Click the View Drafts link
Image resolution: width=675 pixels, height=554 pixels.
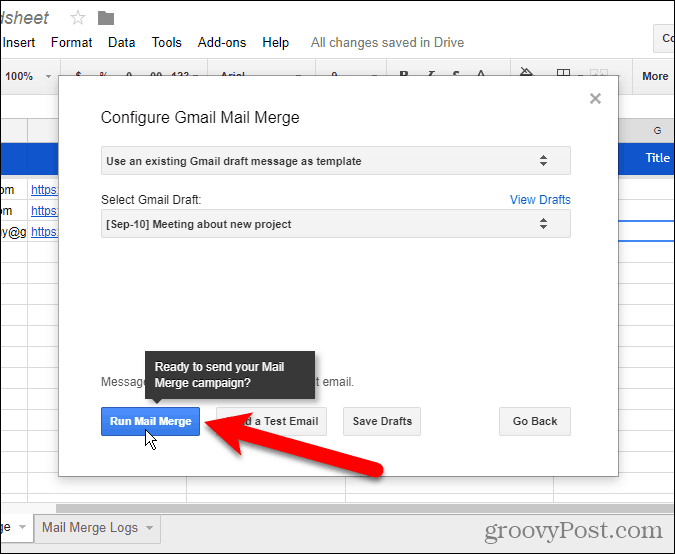coord(540,200)
